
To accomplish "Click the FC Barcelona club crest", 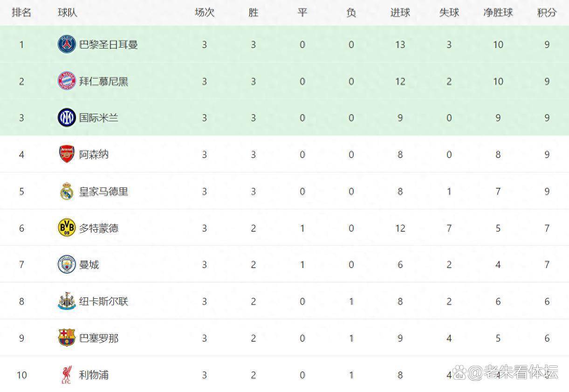I will (x=67, y=338).
